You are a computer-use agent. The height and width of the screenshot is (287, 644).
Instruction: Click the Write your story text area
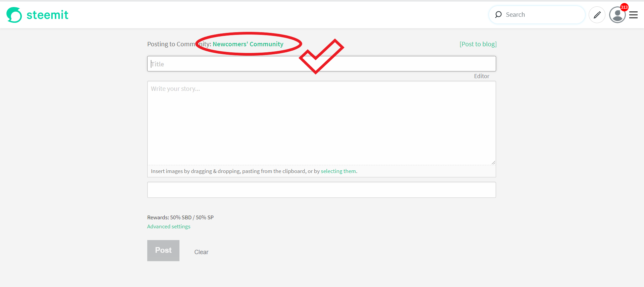pyautogui.click(x=322, y=123)
